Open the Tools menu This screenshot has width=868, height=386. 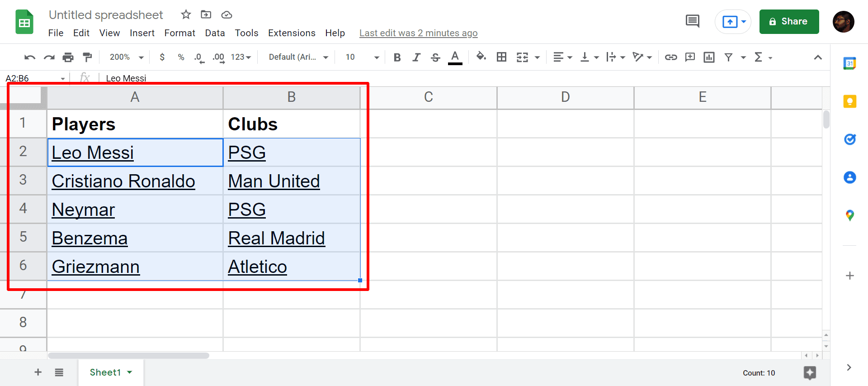(246, 33)
